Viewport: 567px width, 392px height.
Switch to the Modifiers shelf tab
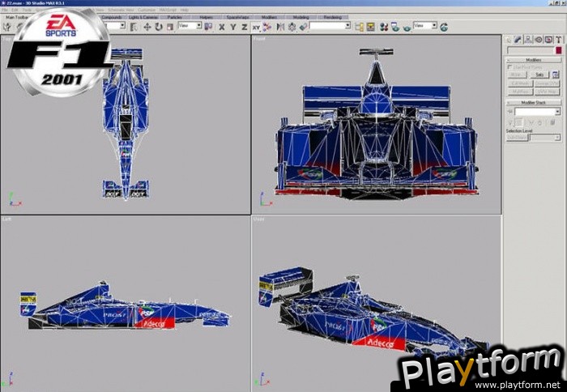point(269,17)
